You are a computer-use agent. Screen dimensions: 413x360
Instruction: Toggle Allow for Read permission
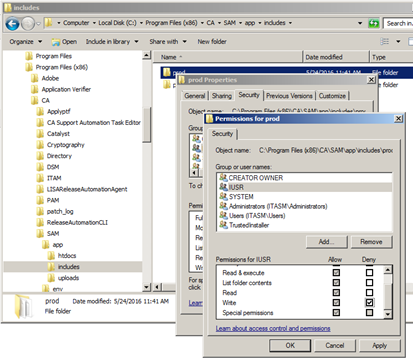336,293
